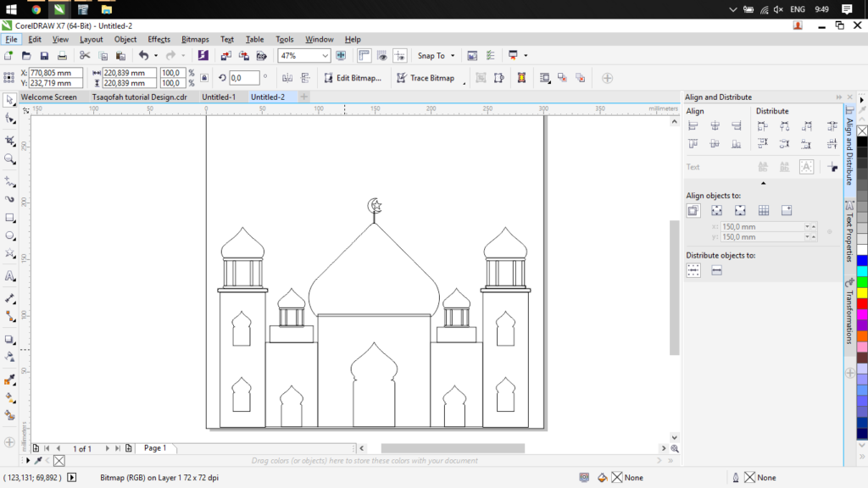Screen dimensions: 868x488
Task: Toggle the lock ratio button
Action: tap(203, 78)
